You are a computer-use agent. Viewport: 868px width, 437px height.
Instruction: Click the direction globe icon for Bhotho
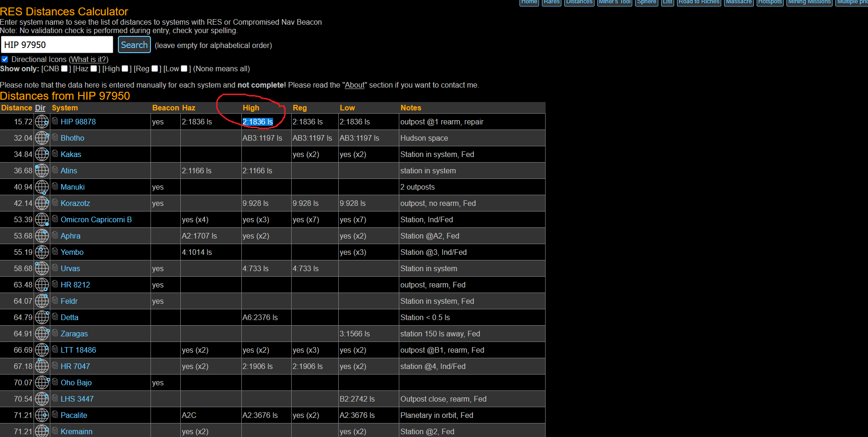(x=42, y=138)
